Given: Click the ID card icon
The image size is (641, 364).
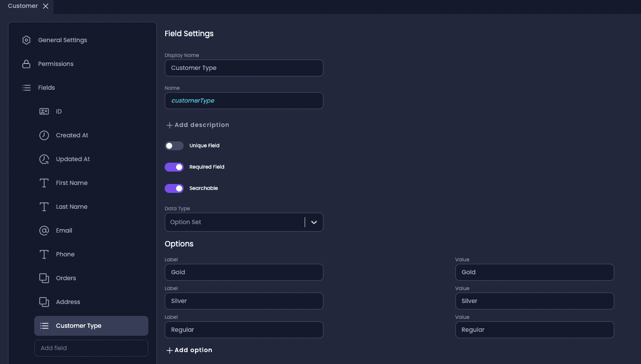Looking at the screenshot, I should 44,112.
